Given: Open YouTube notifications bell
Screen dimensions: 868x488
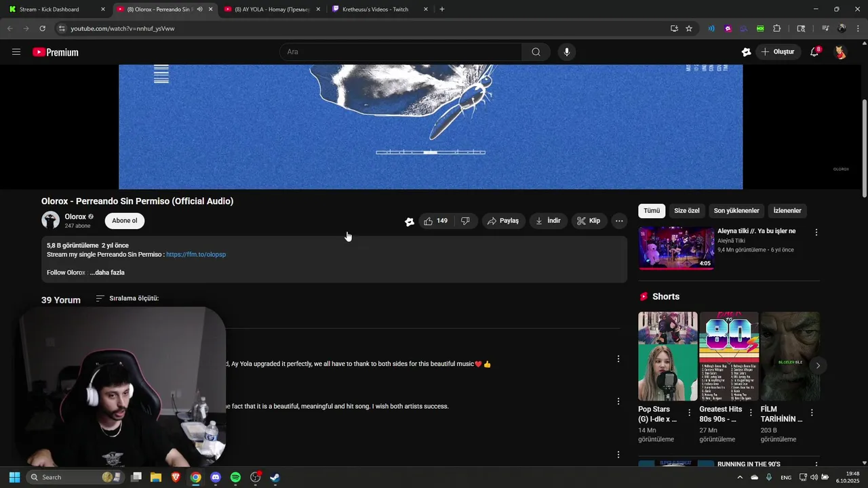Looking at the screenshot, I should click(815, 52).
